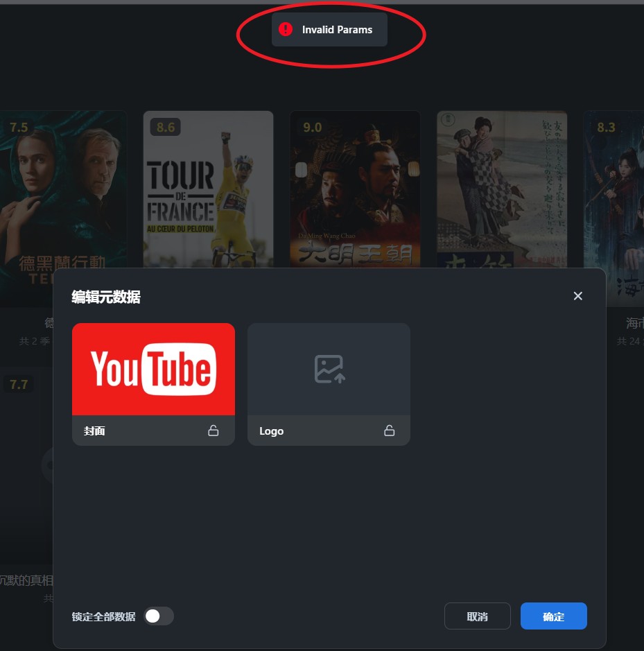
Task: Click the 编辑元数据 dialog title
Action: pyautogui.click(x=106, y=297)
